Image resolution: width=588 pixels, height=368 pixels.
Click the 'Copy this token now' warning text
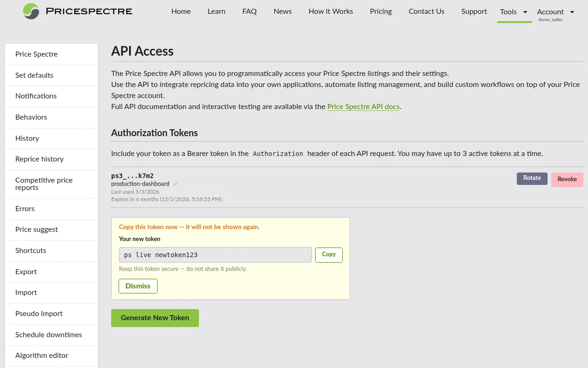tap(189, 227)
